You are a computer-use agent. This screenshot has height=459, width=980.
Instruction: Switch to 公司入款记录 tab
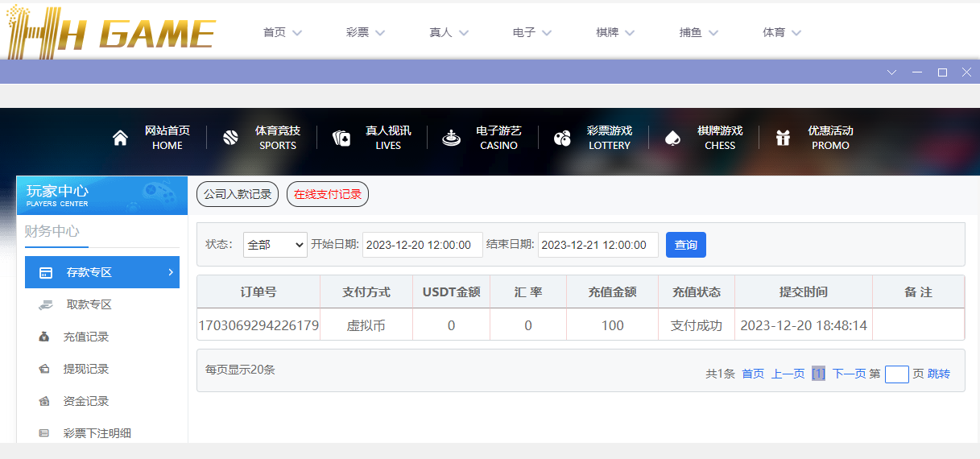pos(238,194)
